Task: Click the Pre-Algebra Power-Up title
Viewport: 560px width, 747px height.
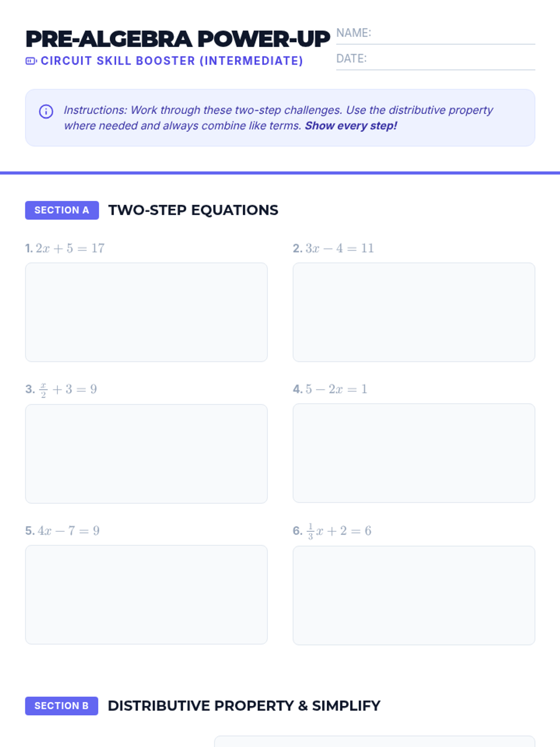Action: click(x=177, y=39)
